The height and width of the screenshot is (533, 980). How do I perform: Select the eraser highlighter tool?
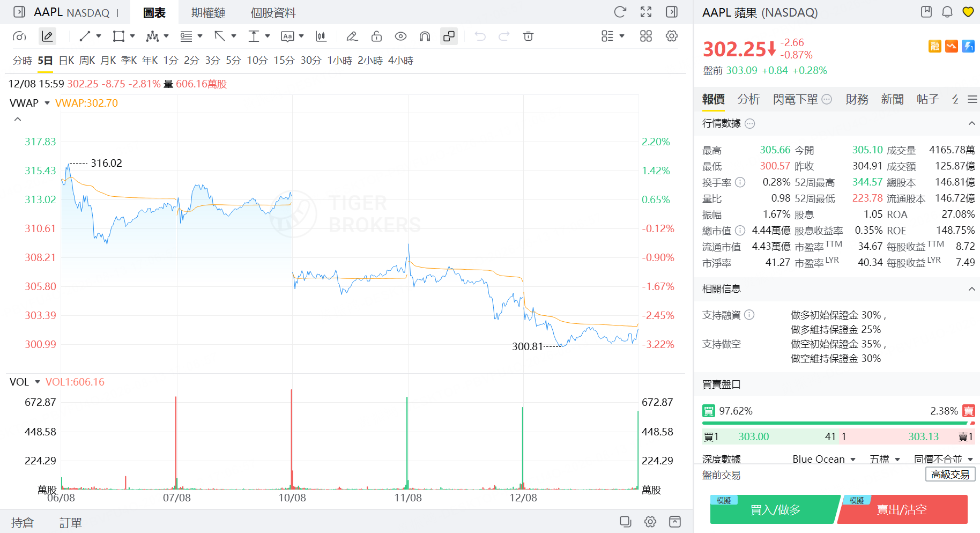coord(352,36)
